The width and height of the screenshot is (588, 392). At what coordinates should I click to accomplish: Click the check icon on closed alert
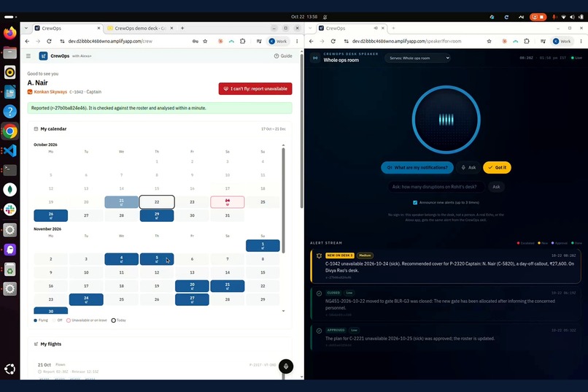319,293
